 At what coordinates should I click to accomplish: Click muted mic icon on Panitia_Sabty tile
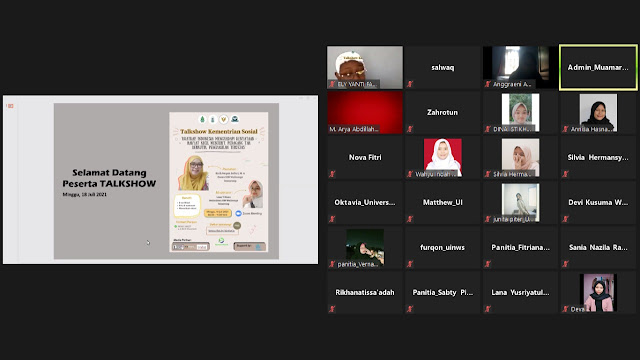[x=410, y=309]
